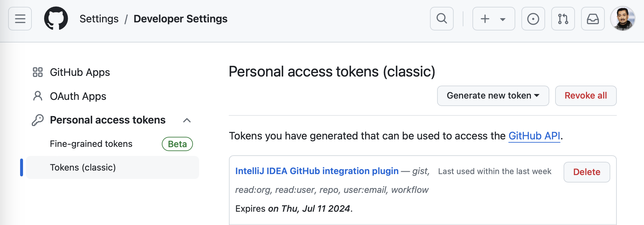The width and height of the screenshot is (644, 225).
Task: Go to Settings breadcrumb link
Action: [99, 19]
